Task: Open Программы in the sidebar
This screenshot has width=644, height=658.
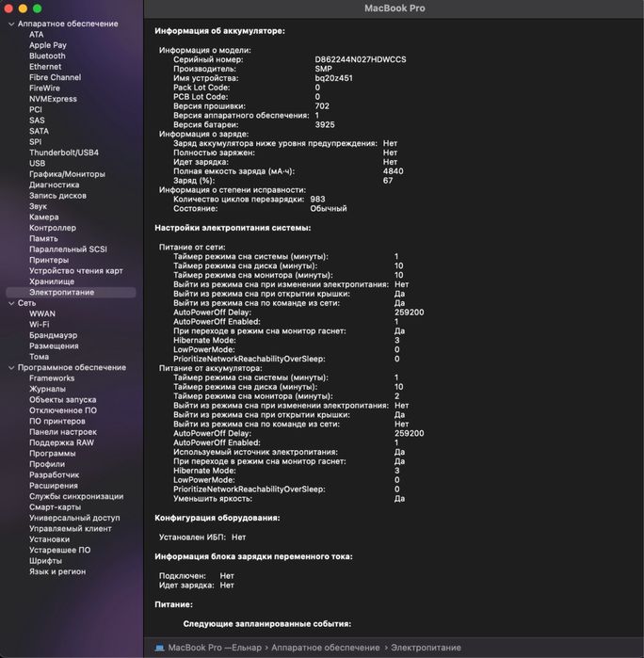Action: click(53, 454)
